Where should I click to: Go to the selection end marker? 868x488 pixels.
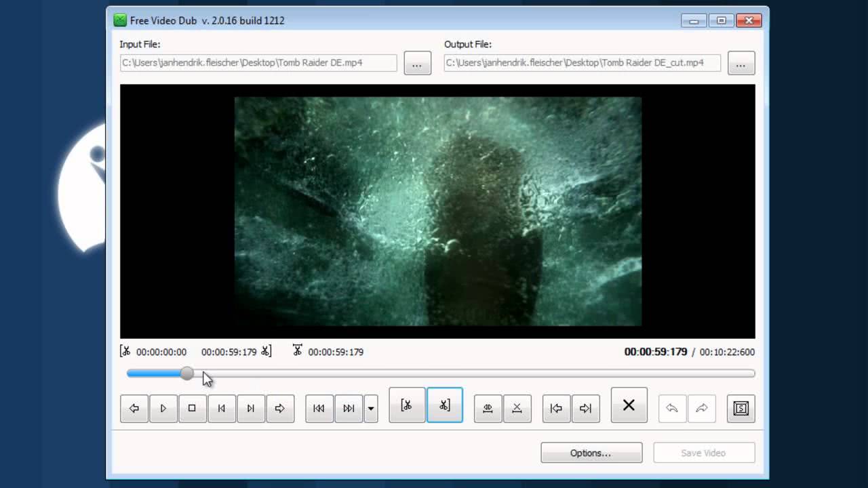point(585,408)
